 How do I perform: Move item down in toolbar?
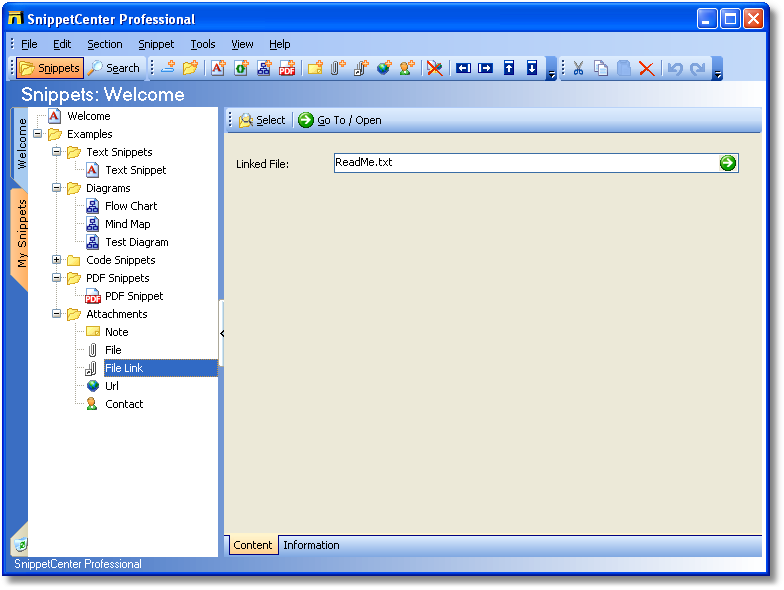click(532, 68)
